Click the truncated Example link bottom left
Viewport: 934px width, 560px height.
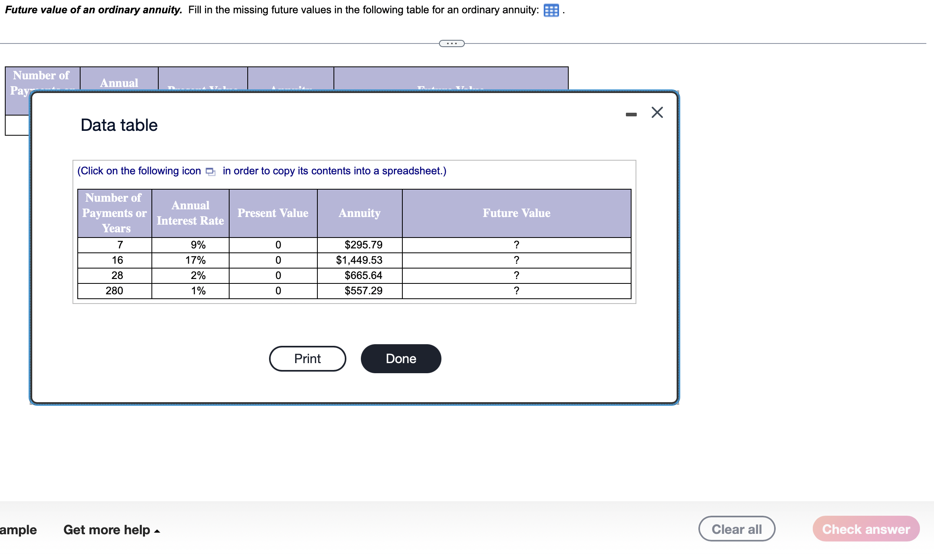(18, 530)
